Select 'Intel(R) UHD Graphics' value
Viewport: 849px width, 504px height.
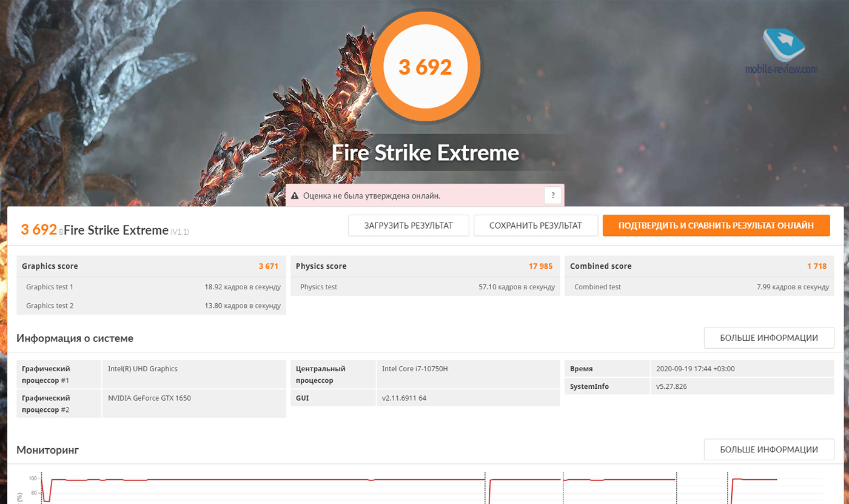(x=143, y=368)
